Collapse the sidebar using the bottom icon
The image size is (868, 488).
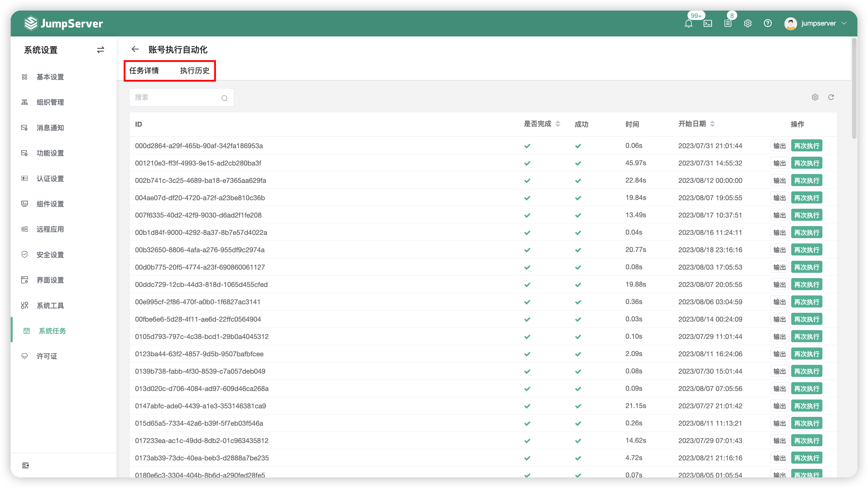(25, 465)
